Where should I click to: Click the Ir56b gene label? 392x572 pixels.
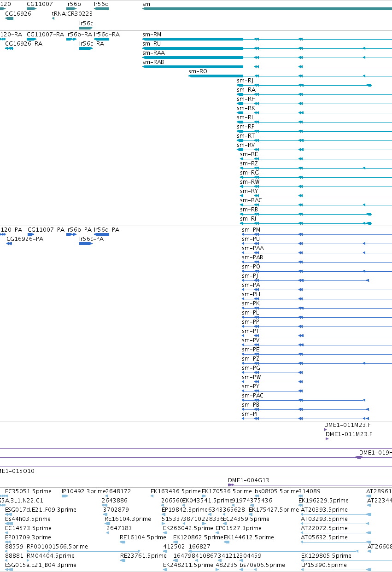pyautogui.click(x=74, y=4)
